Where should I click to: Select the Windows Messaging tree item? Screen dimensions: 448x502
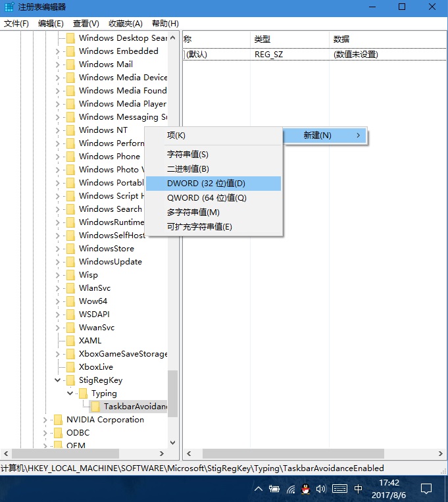pyautogui.click(x=123, y=117)
